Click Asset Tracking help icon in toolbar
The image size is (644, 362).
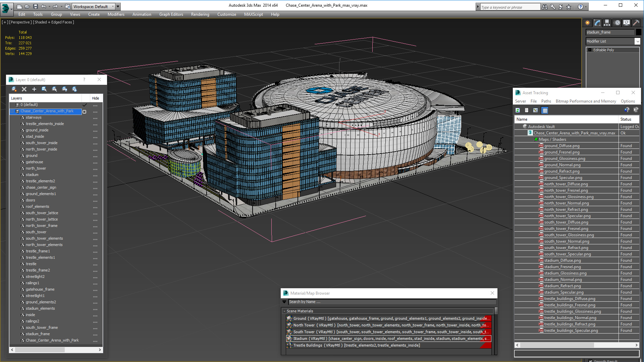pos(627,110)
